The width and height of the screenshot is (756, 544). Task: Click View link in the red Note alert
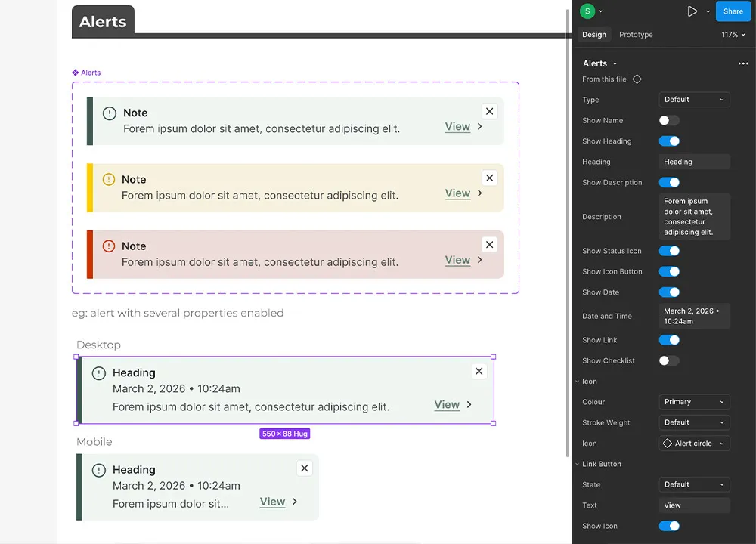(x=457, y=260)
